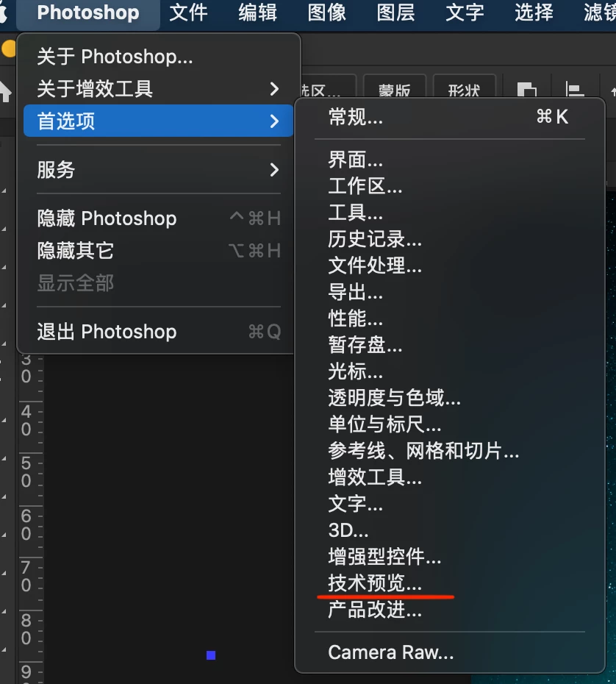Click the yellow minimize window button

tap(9, 49)
